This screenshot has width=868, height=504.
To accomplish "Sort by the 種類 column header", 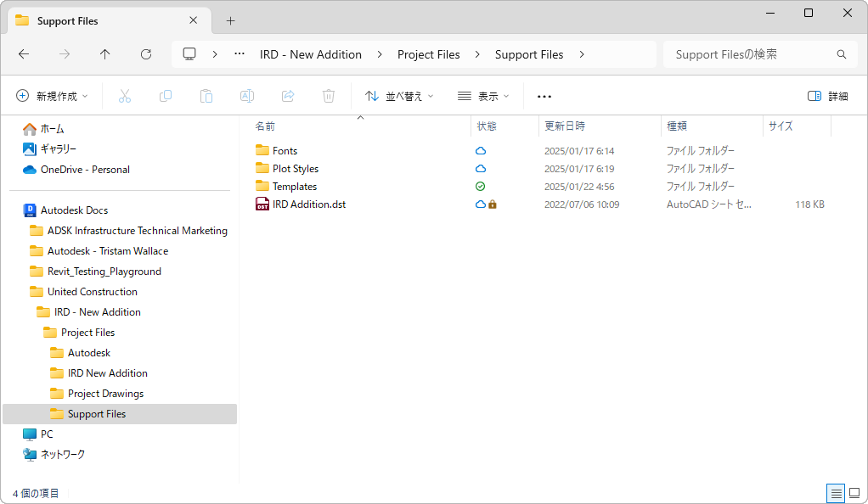I will click(x=676, y=126).
